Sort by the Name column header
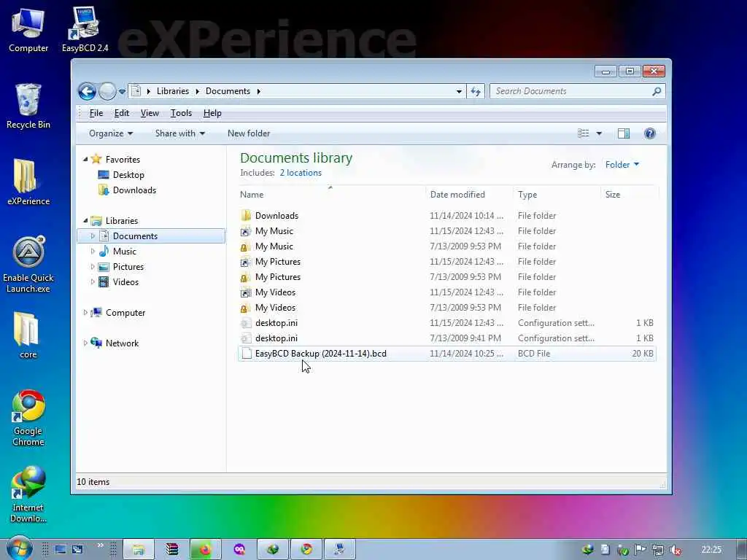The width and height of the screenshot is (747, 560). point(332,194)
